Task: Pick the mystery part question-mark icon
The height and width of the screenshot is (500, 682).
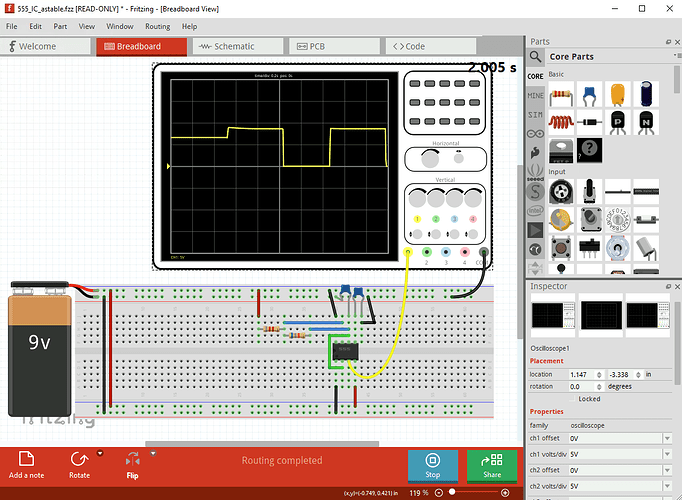Action: coord(589,150)
